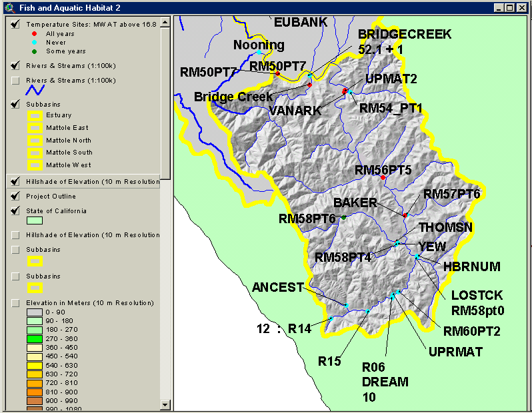Uncheck the active Hillshade of Elevation theme
Viewport: 532px width, 413px height.
click(15, 182)
